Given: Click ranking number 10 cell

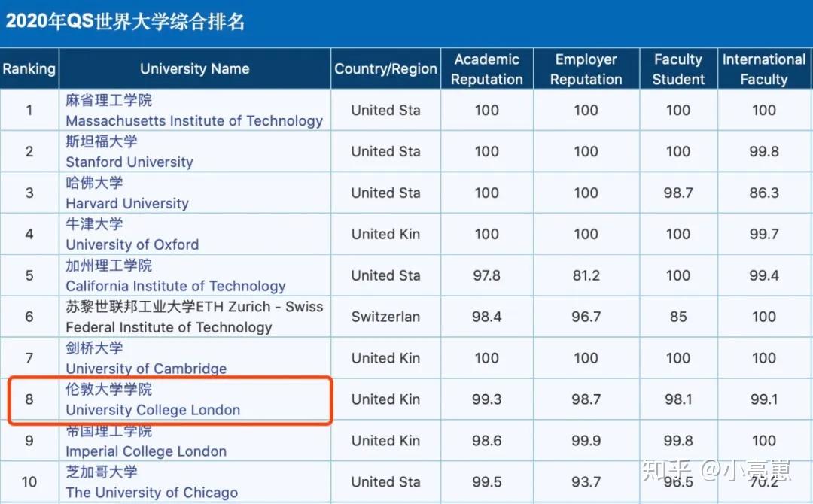Looking at the screenshot, I should click(29, 482).
